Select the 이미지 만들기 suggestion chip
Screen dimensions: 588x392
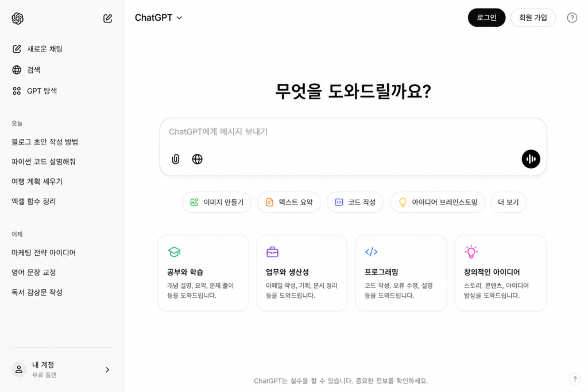pyautogui.click(x=216, y=203)
